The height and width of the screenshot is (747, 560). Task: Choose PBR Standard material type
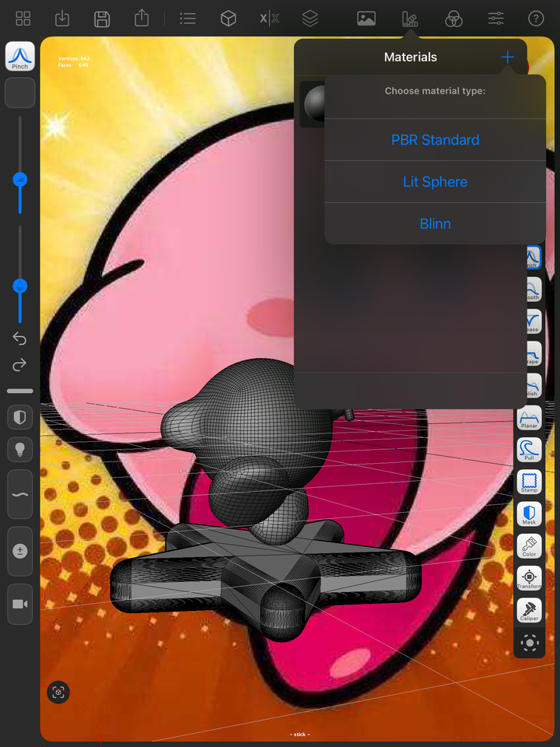(x=436, y=139)
